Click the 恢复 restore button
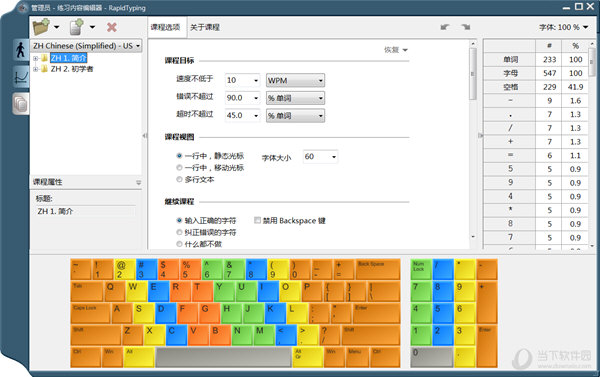The width and height of the screenshot is (600, 377). click(x=396, y=50)
